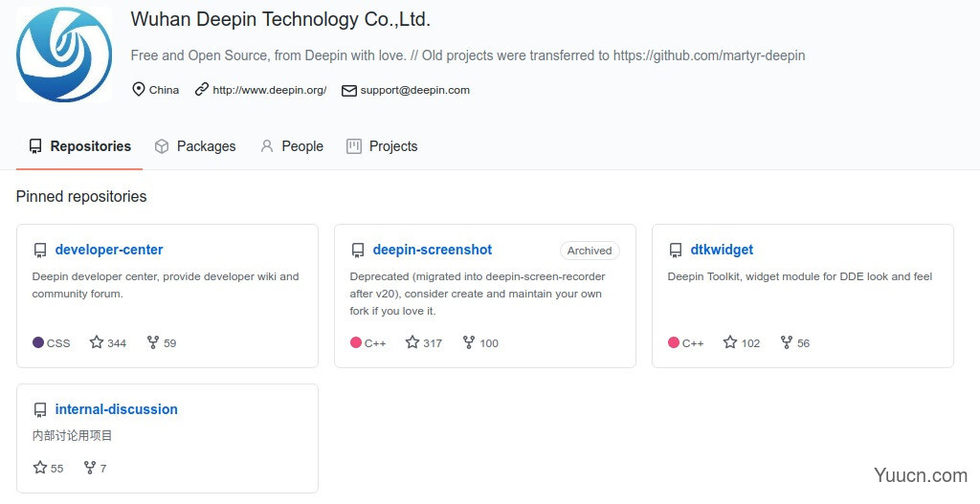This screenshot has height=504, width=980.
Task: Switch to the Repositories tab
Action: point(79,146)
